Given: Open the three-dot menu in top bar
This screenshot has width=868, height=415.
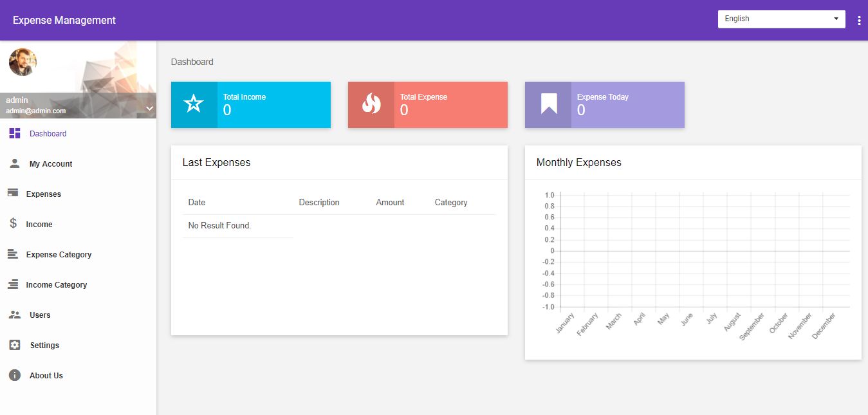Looking at the screenshot, I should 859,21.
